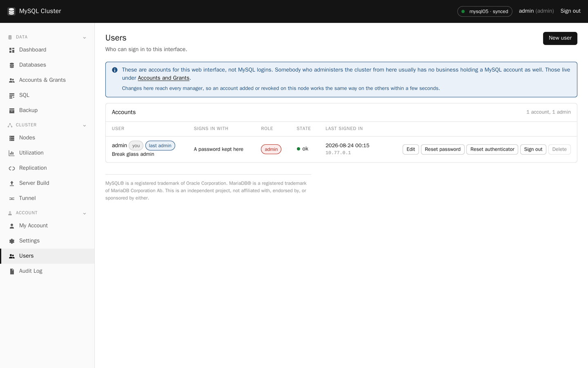
Task: Click the LAST SIGNED IN column header
Action: pos(344,129)
